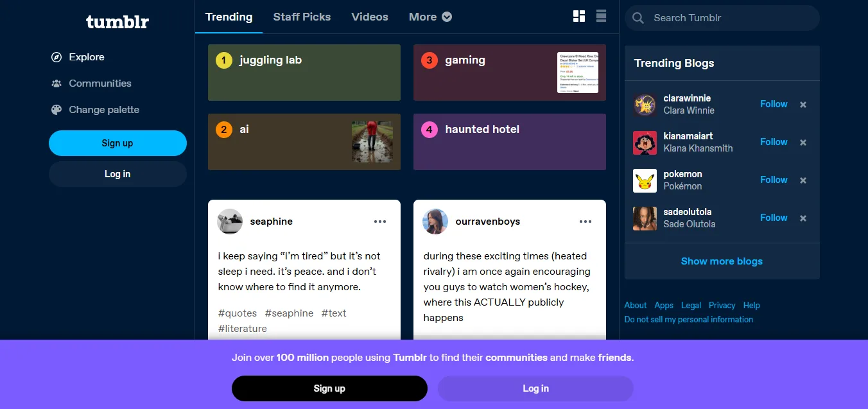This screenshot has width=868, height=409.
Task: Open Communities via its people icon
Action: click(56, 83)
